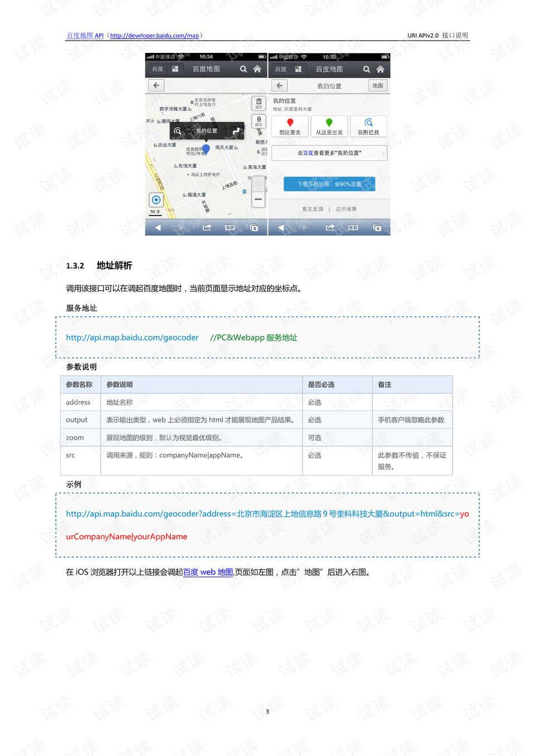Screen dimensions: 535x756
Task: Click the api.map.baidu.com/geocoder service URL
Action: coord(132,338)
